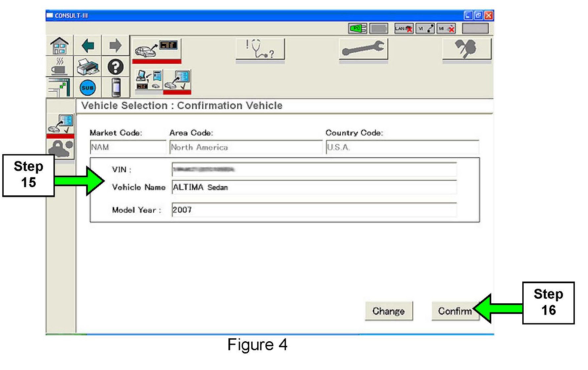588x370 pixels.
Task: Click the Confirm button
Action: [455, 311]
